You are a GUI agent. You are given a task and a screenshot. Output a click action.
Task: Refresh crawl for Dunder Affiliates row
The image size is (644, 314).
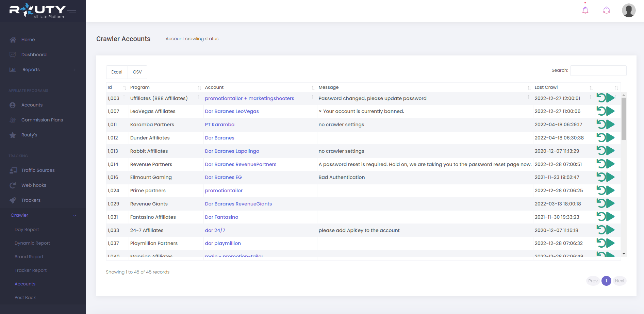601,137
